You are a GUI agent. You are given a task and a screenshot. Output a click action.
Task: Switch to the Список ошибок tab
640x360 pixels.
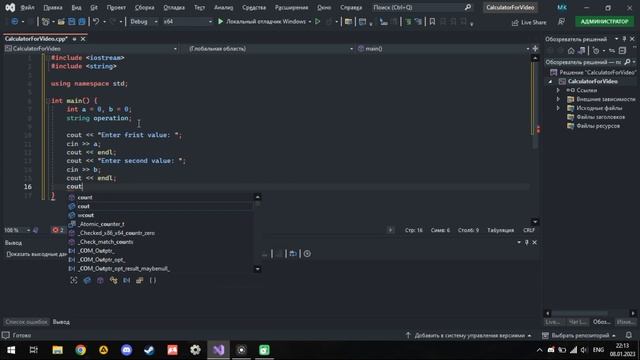point(26,322)
